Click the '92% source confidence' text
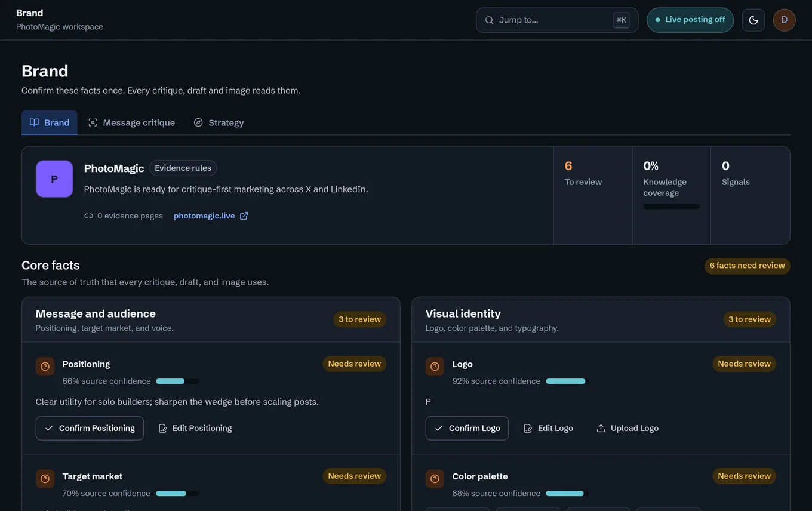 497,381
